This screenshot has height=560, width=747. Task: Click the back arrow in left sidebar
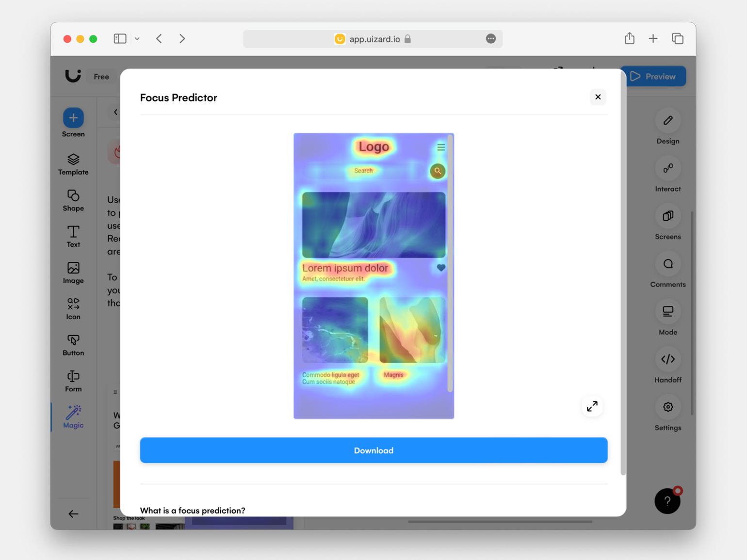point(73,513)
